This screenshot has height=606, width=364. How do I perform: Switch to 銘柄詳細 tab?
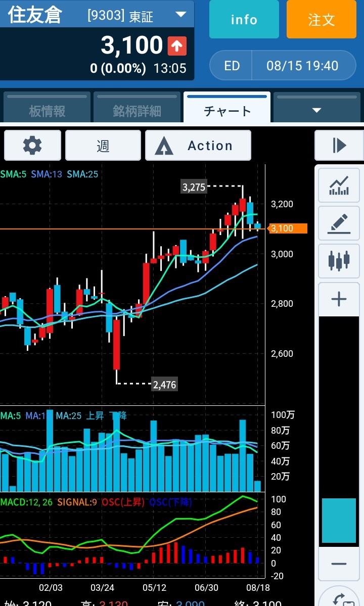[x=137, y=110]
